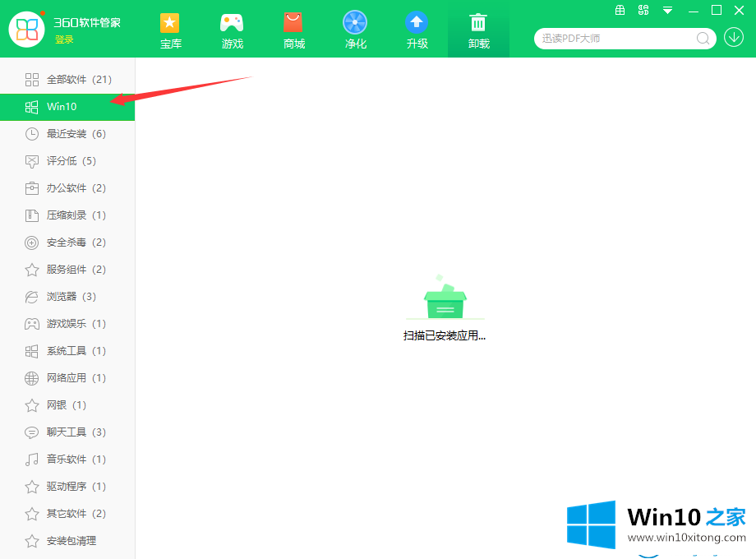Click the star icon beside 网银

click(32, 405)
